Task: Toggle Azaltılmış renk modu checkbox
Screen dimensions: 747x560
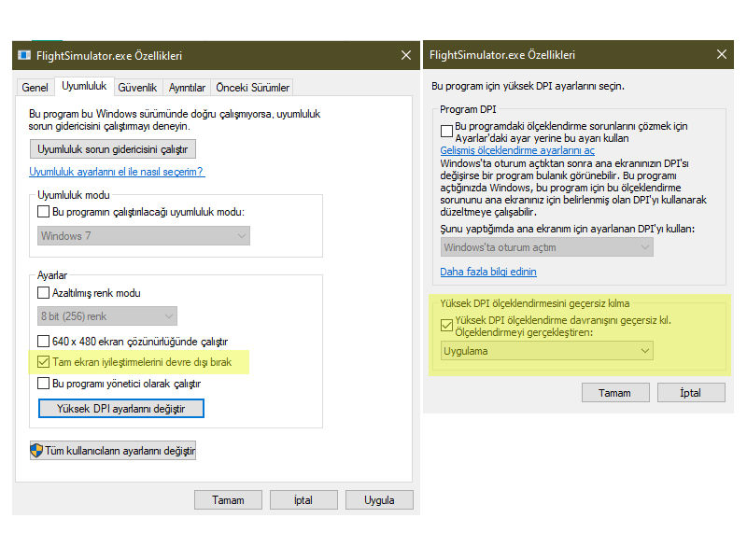Action: tap(43, 292)
